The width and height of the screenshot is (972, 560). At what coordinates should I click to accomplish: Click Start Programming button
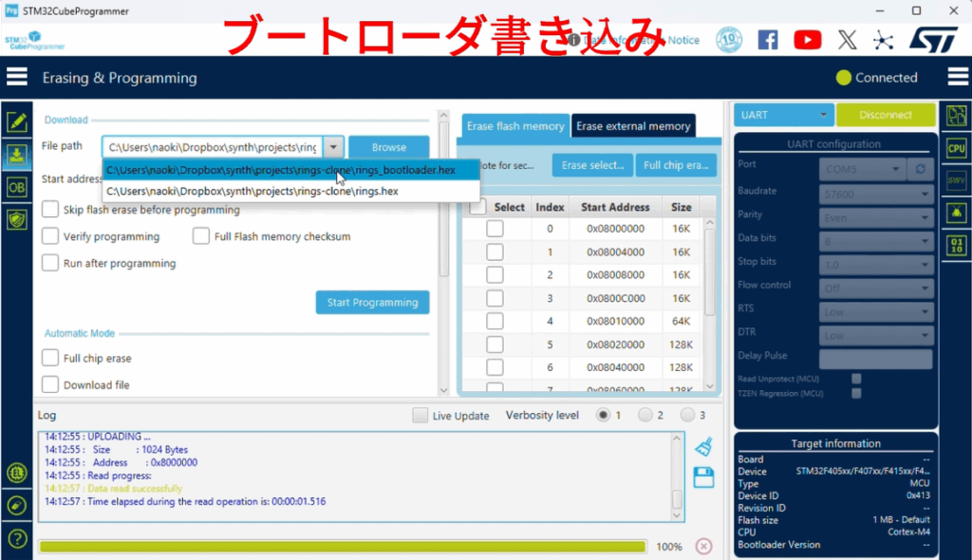(372, 302)
